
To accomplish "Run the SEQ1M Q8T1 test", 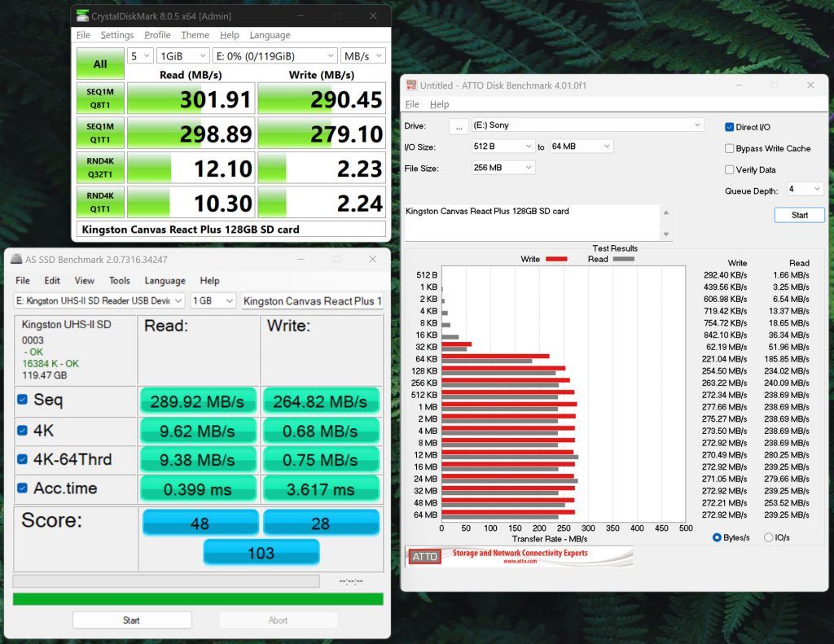I will click(100, 98).
